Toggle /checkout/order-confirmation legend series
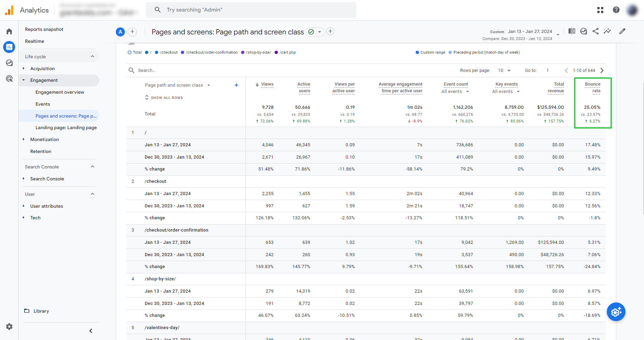The image size is (644, 340). tap(209, 52)
